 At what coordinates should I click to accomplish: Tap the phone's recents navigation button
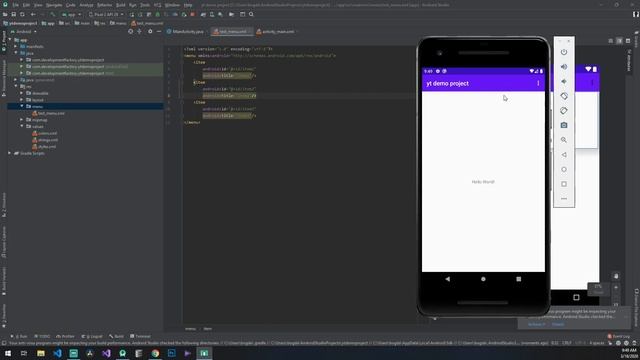click(518, 279)
